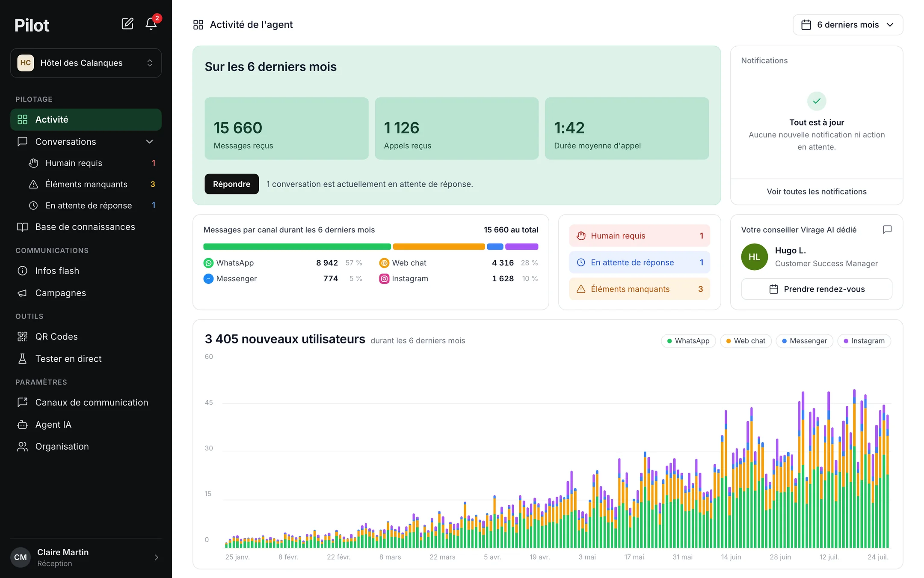Click the green checkmark in Notifications panel

point(817,101)
